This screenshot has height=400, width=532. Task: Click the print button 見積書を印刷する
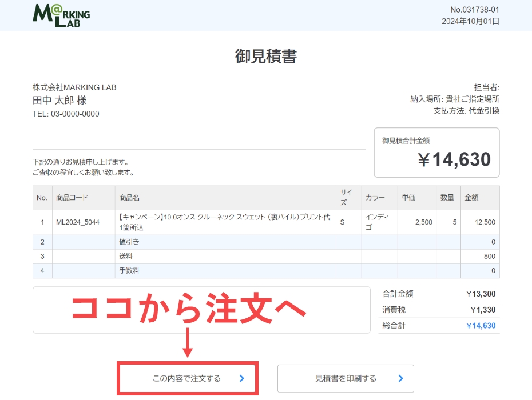[345, 378]
